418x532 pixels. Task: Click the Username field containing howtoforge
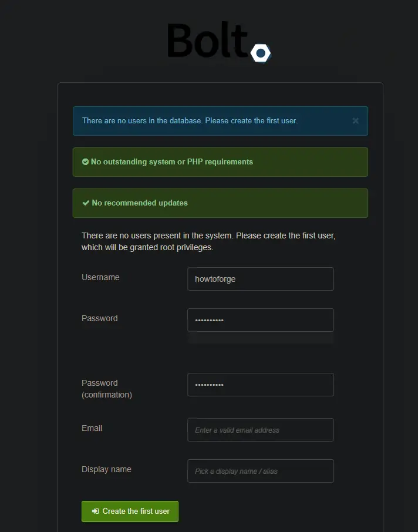coord(260,279)
